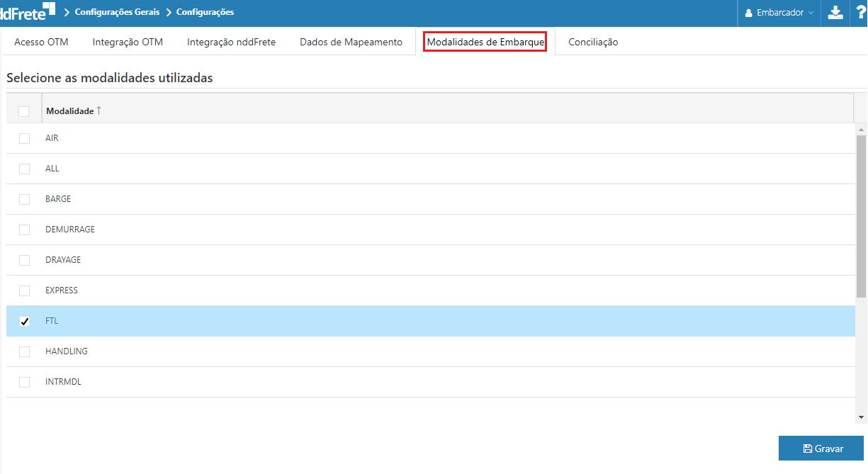Navigate to Configurações Gerais breadcrumb
Viewport: 868px width, 474px height.
click(x=117, y=12)
